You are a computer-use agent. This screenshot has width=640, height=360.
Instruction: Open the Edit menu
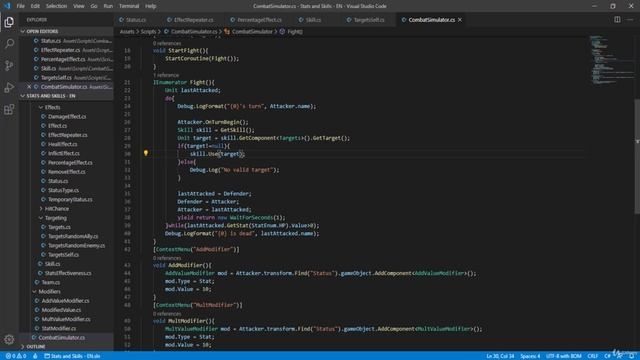[35, 6]
